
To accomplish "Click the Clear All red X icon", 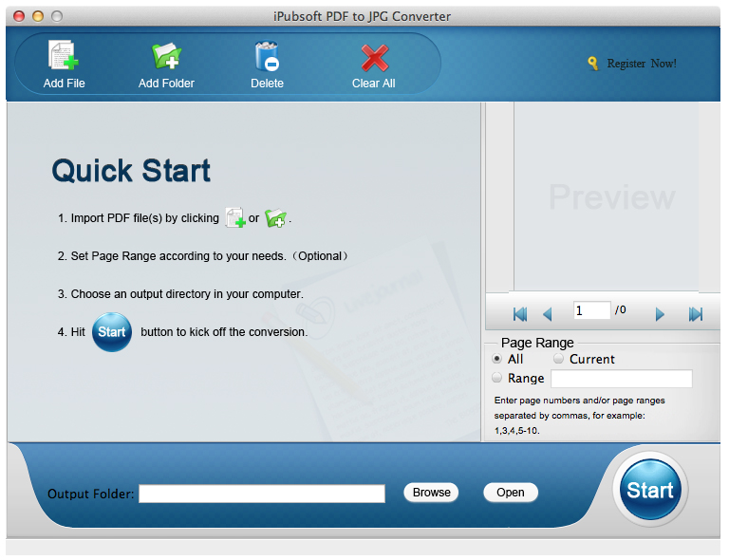I will [375, 58].
